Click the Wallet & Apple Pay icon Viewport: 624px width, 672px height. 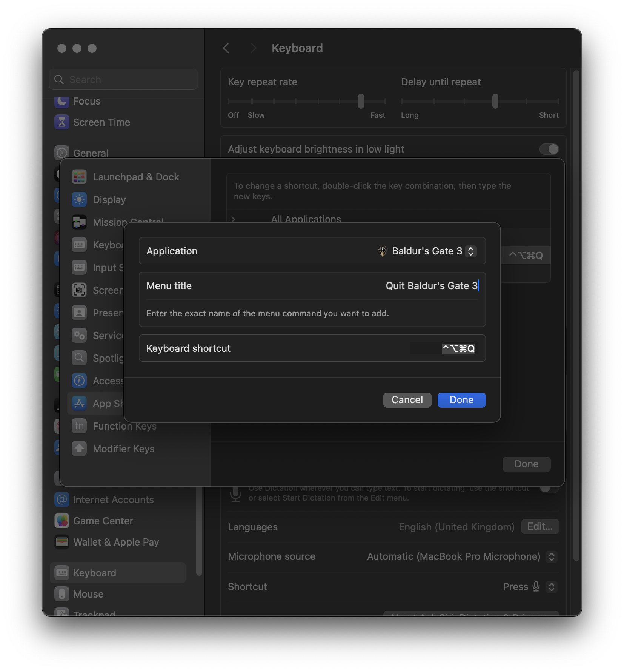coord(62,542)
